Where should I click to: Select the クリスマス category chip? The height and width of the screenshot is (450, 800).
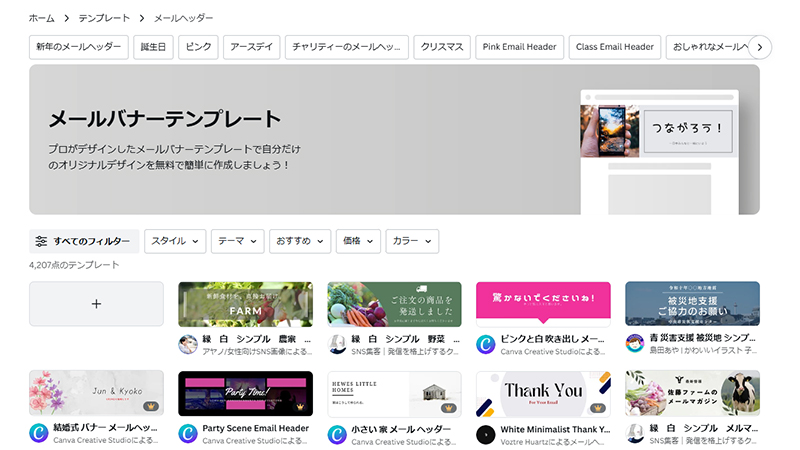[442, 47]
